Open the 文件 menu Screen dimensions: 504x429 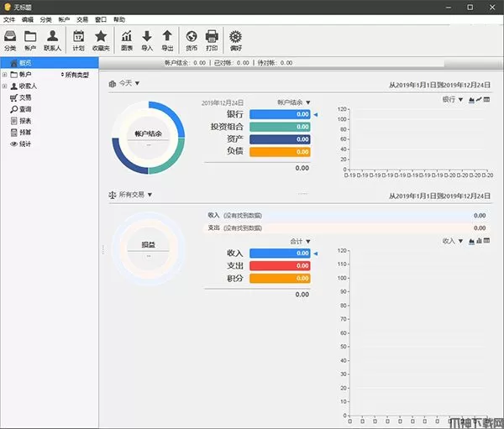pyautogui.click(x=9, y=19)
